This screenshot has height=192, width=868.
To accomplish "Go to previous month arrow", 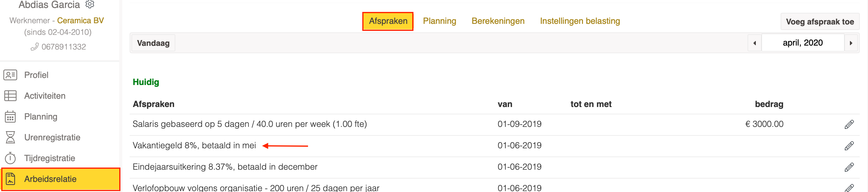I will pos(755,43).
